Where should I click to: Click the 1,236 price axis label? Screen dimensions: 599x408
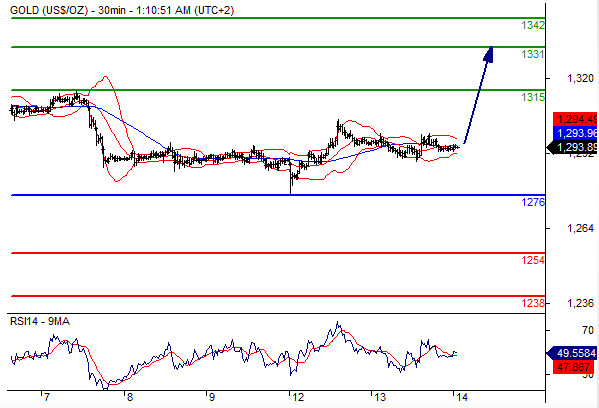(x=580, y=303)
